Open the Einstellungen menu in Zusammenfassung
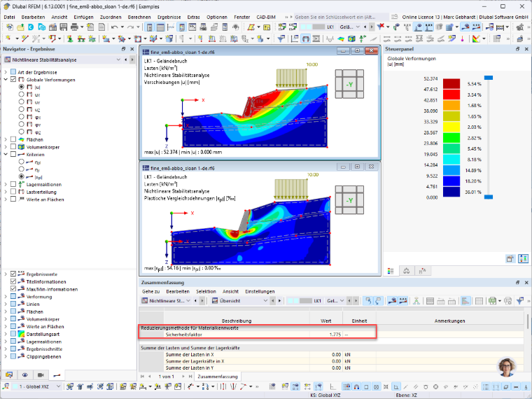Viewport: 532px width, 399px height. (x=260, y=291)
